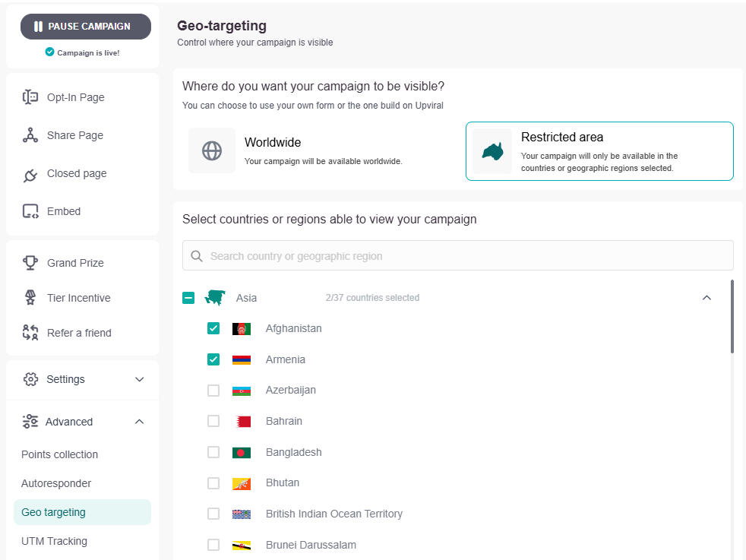
Task: Click the Closed page plug icon
Action: pyautogui.click(x=30, y=175)
